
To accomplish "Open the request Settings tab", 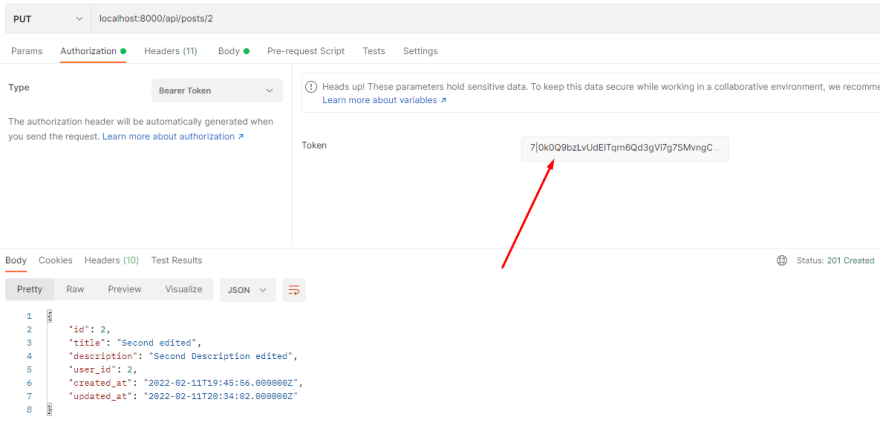I will (420, 51).
